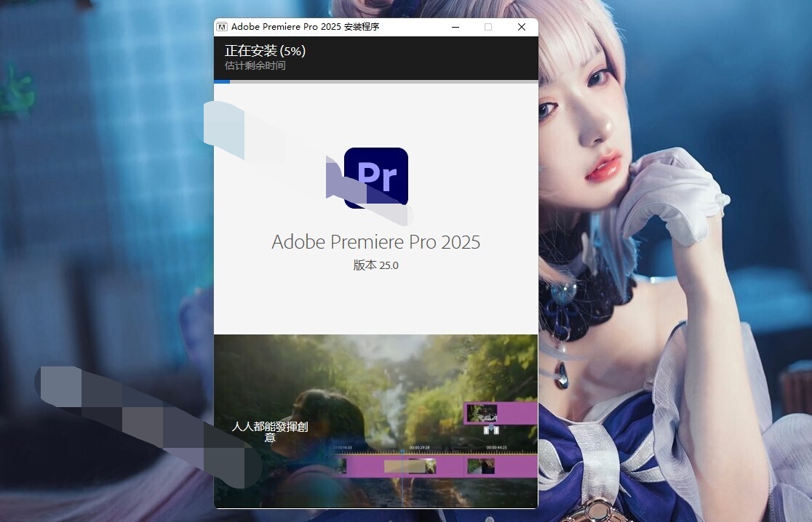Click the 版本 25.0 version label
The height and width of the screenshot is (522, 812).
point(375,265)
